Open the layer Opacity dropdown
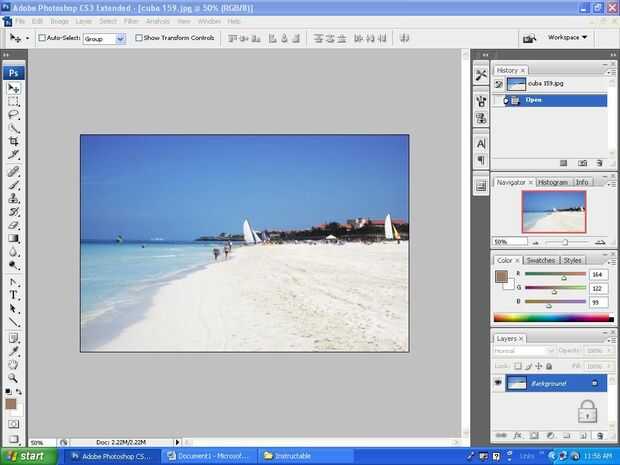The height and width of the screenshot is (465, 620). point(609,351)
